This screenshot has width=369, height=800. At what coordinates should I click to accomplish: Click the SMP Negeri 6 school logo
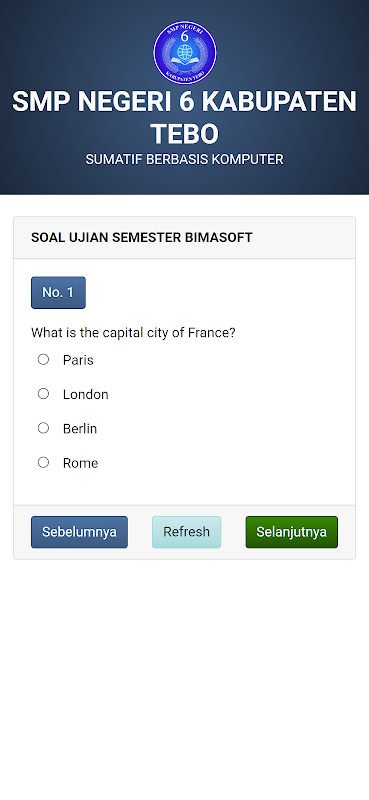coord(185,53)
